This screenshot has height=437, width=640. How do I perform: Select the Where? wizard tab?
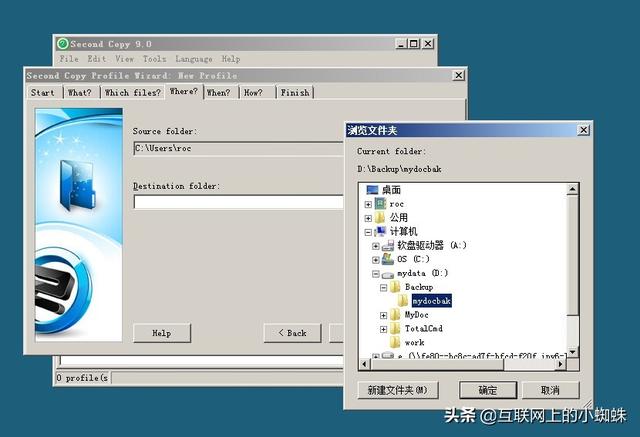click(184, 91)
